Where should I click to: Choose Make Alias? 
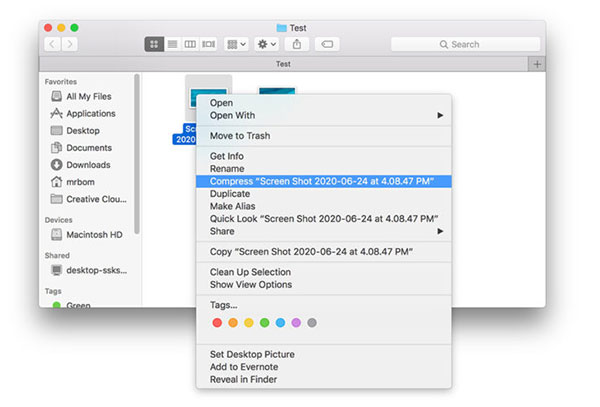(324, 206)
